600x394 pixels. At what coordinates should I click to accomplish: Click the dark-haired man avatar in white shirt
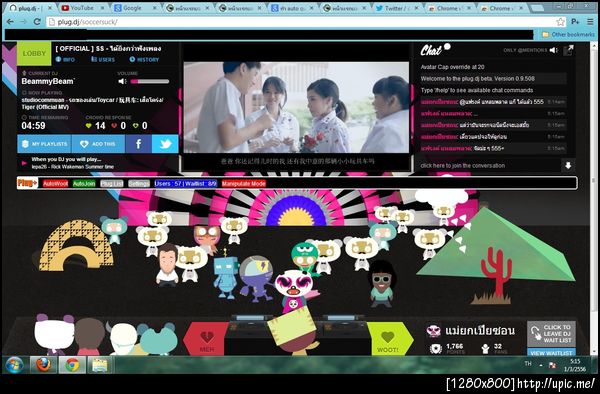click(167, 265)
